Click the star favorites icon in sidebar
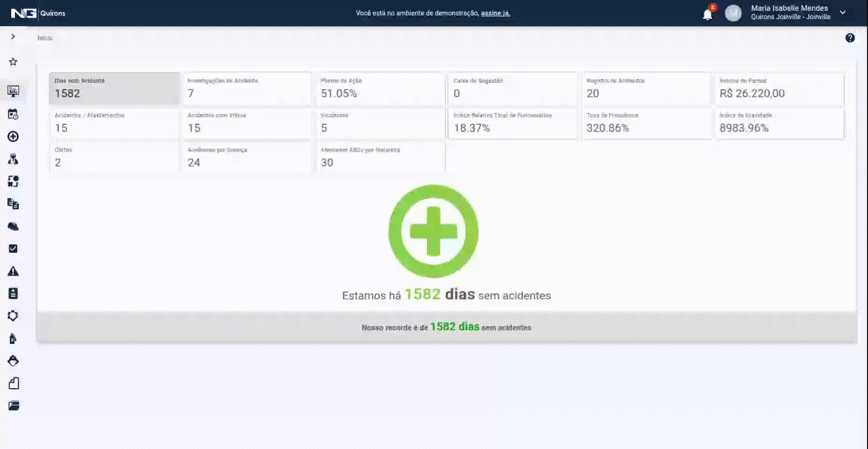Image resolution: width=868 pixels, height=449 pixels. 13,62
